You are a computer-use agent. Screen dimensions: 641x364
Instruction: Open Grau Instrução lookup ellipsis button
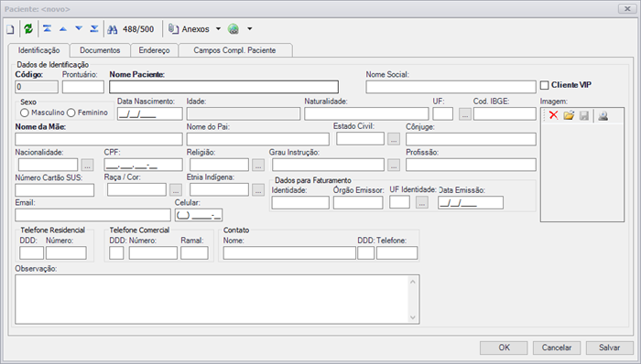click(394, 166)
